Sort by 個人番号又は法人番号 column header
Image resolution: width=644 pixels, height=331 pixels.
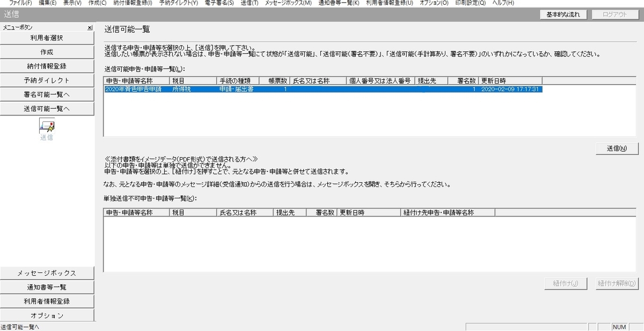click(x=380, y=81)
